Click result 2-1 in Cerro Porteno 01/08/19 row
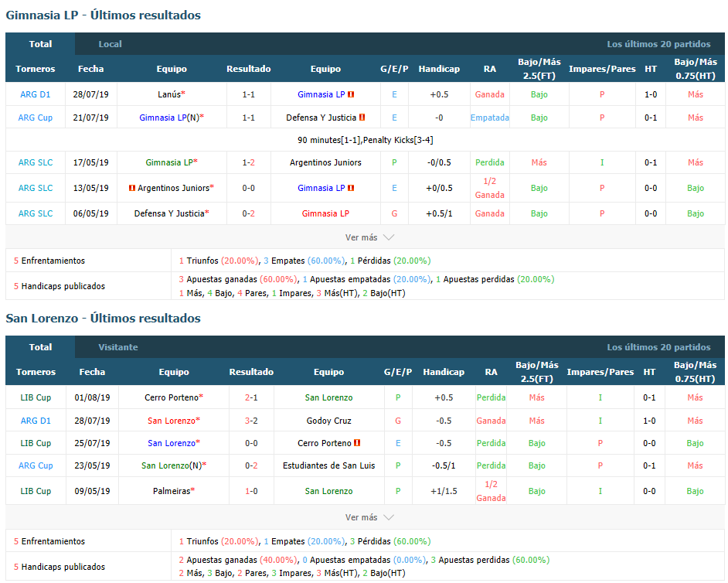Image resolution: width=728 pixels, height=583 pixels. click(x=251, y=397)
